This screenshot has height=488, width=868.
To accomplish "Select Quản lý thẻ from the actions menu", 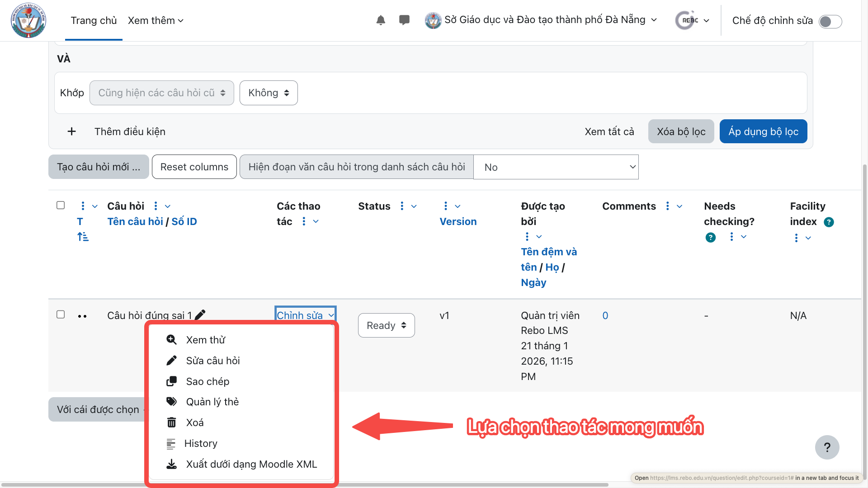I will [212, 402].
